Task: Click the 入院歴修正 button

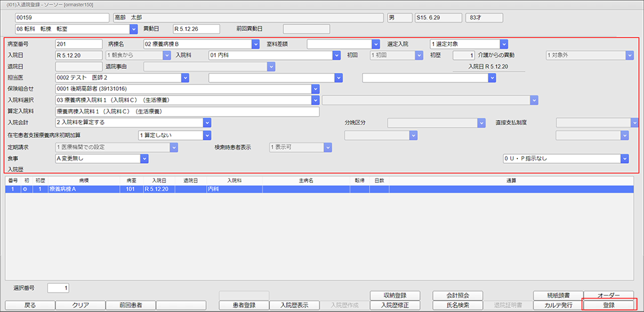Action: click(x=395, y=305)
